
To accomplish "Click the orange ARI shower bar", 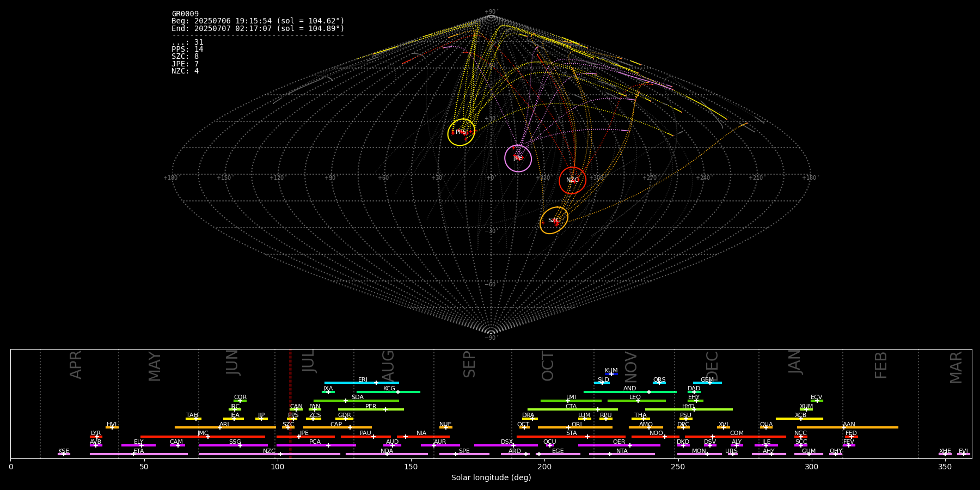I will coord(225,427).
